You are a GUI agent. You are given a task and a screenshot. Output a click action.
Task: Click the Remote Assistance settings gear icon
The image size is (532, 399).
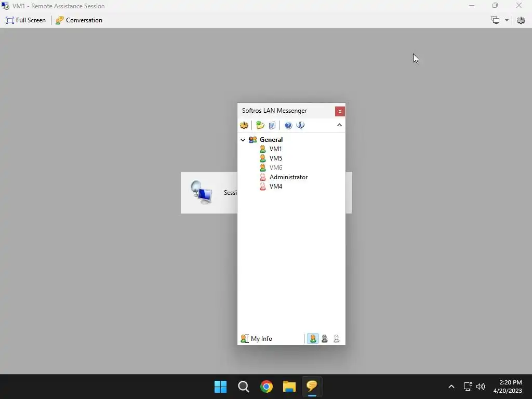tap(521, 20)
